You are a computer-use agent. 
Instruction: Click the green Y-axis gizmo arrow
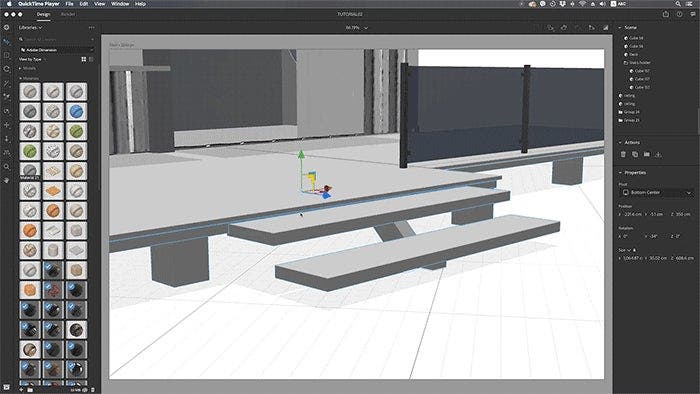(301, 155)
